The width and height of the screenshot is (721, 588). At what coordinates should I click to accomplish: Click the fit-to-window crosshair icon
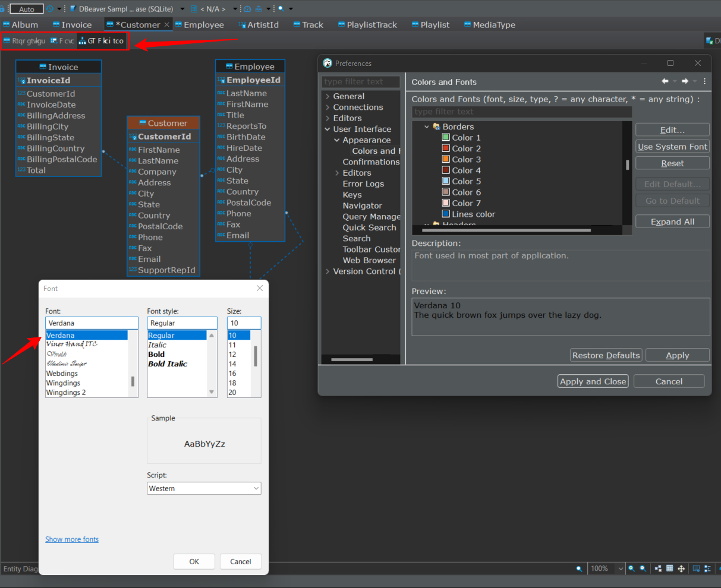pos(681,568)
